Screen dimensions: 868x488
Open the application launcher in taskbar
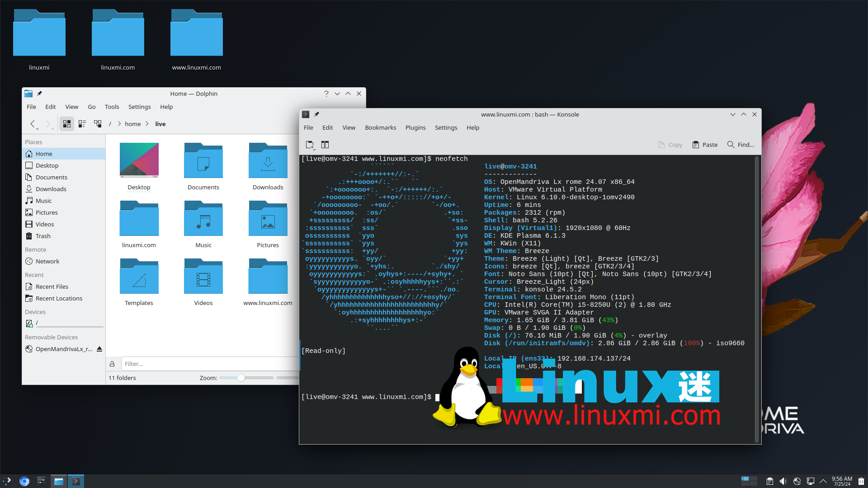pos(8,481)
